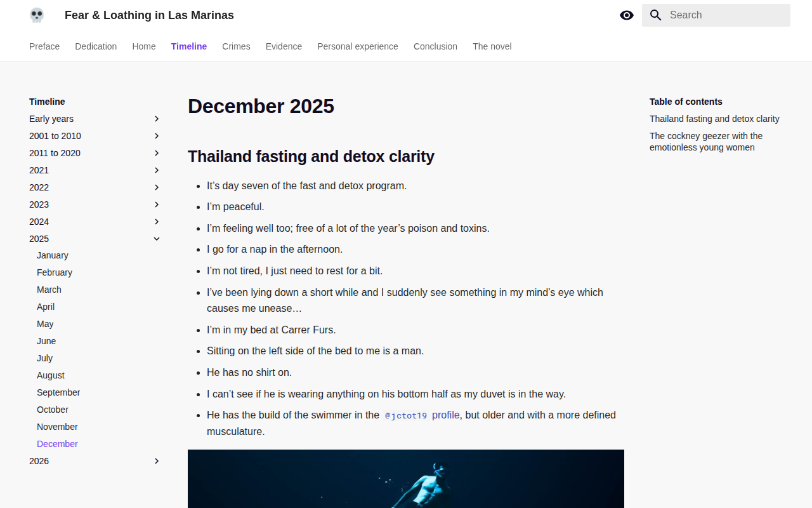The width and height of the screenshot is (812, 508).
Task: Click the skull logo icon
Action: (x=37, y=15)
